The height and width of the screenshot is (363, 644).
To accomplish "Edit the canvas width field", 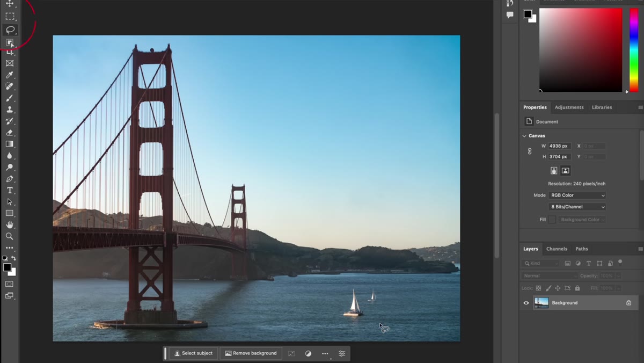I will (559, 146).
